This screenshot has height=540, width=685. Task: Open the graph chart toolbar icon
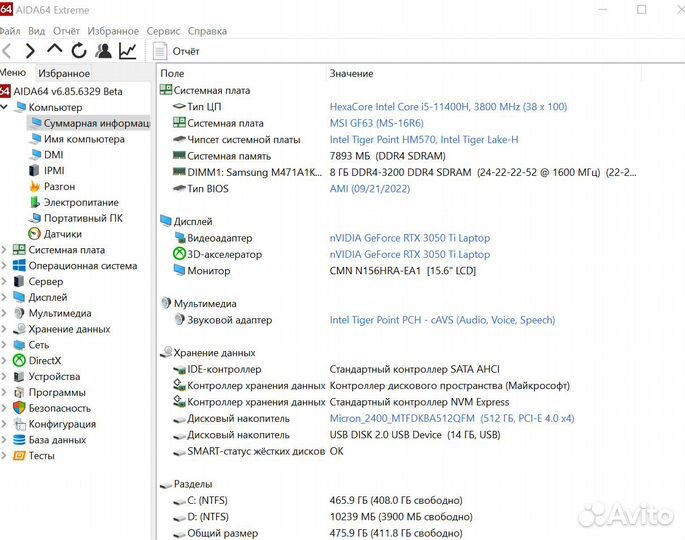(128, 51)
